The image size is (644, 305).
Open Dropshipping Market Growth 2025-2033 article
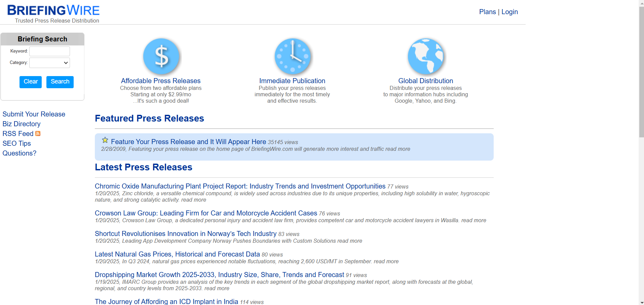[x=219, y=275]
